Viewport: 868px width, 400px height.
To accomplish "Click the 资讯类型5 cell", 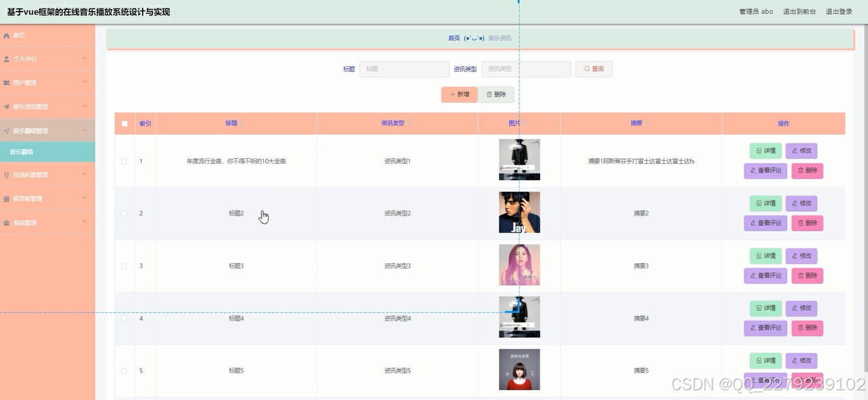I will (397, 371).
